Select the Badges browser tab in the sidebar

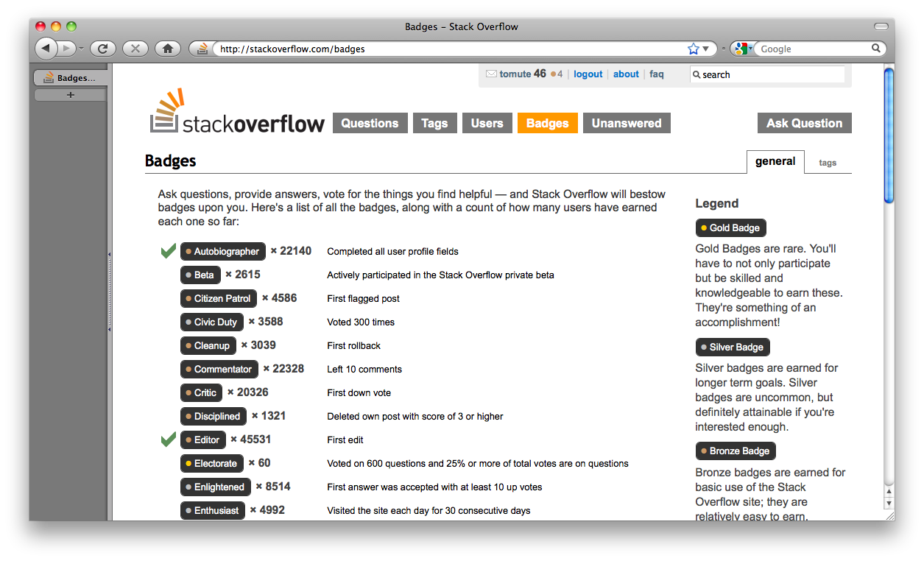(71, 78)
